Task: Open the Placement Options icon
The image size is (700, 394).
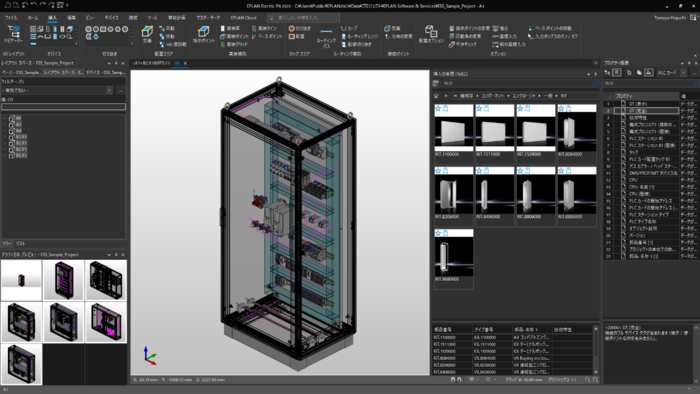Action: 431,31
